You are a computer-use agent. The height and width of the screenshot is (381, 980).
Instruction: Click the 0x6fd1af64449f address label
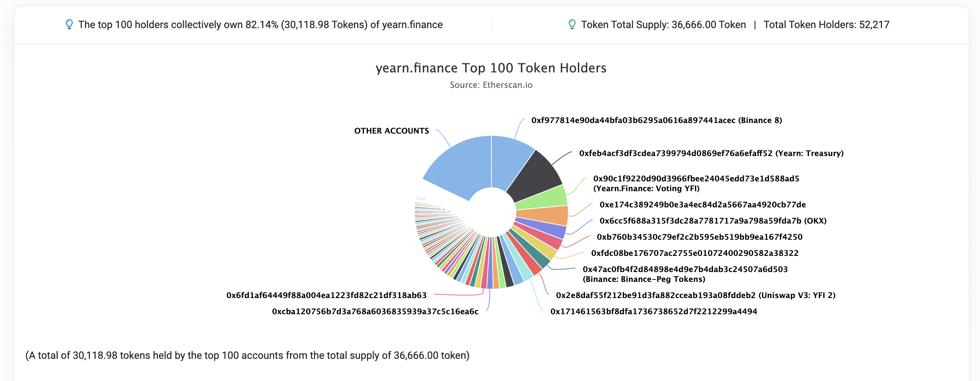(326, 296)
